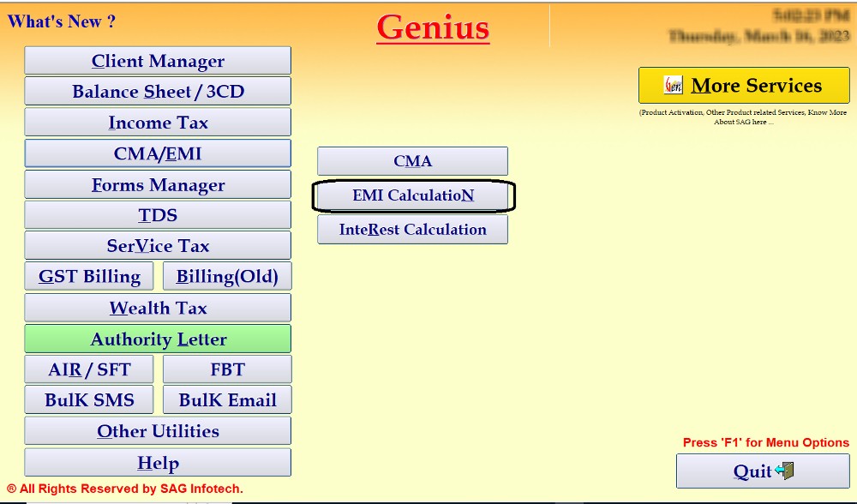This screenshot has width=857, height=504.
Task: Click the CMA/EMI menu button
Action: click(158, 153)
